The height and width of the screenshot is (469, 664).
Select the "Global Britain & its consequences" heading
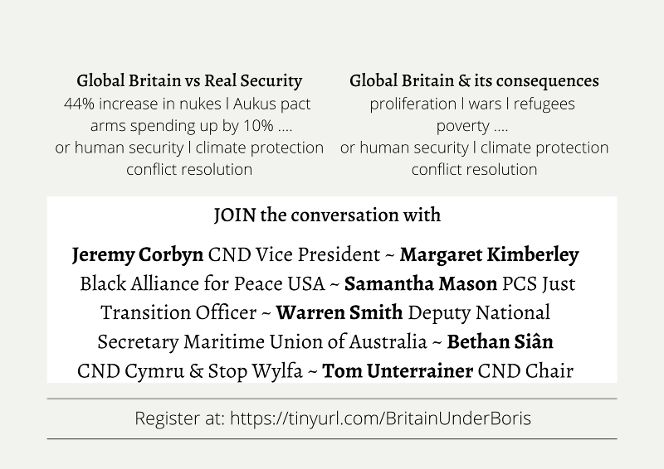(x=474, y=81)
